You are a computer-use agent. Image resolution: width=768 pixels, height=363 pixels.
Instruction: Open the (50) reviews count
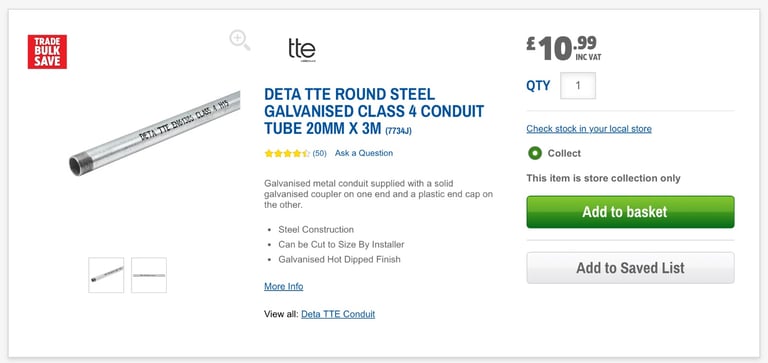point(319,153)
